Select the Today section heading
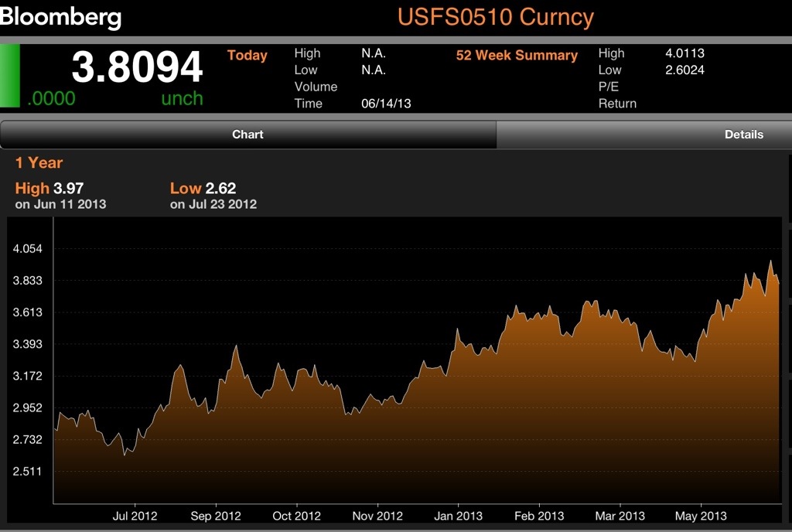This screenshot has width=792, height=532. pos(247,56)
